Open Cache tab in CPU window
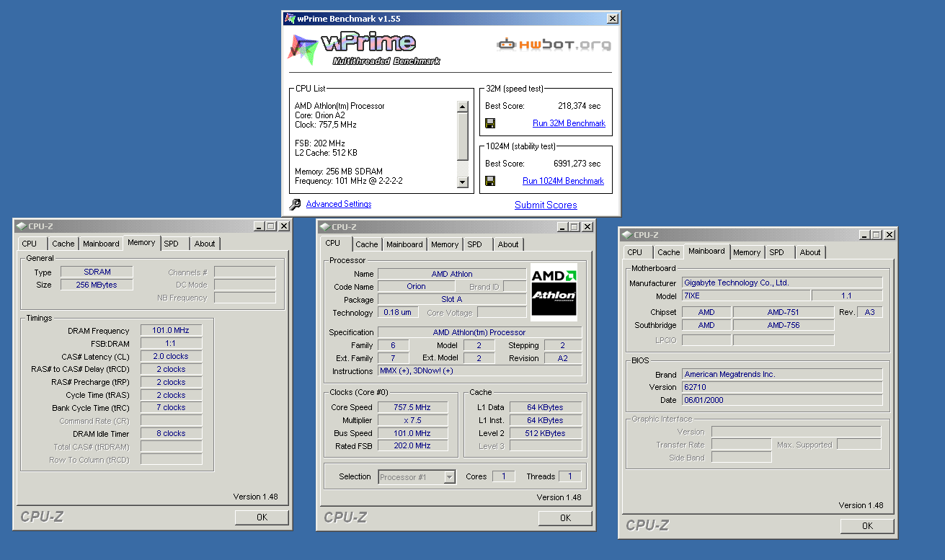Viewport: 945px width, 560px height. pos(367,244)
